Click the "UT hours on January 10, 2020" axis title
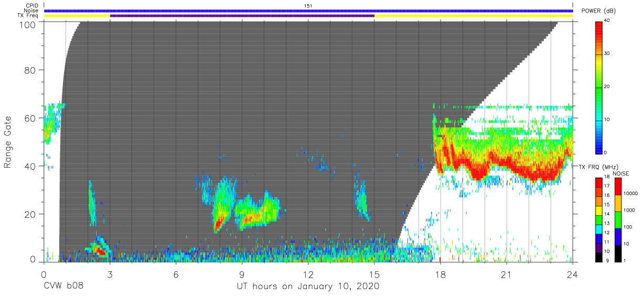644x297 pixels. (308, 287)
